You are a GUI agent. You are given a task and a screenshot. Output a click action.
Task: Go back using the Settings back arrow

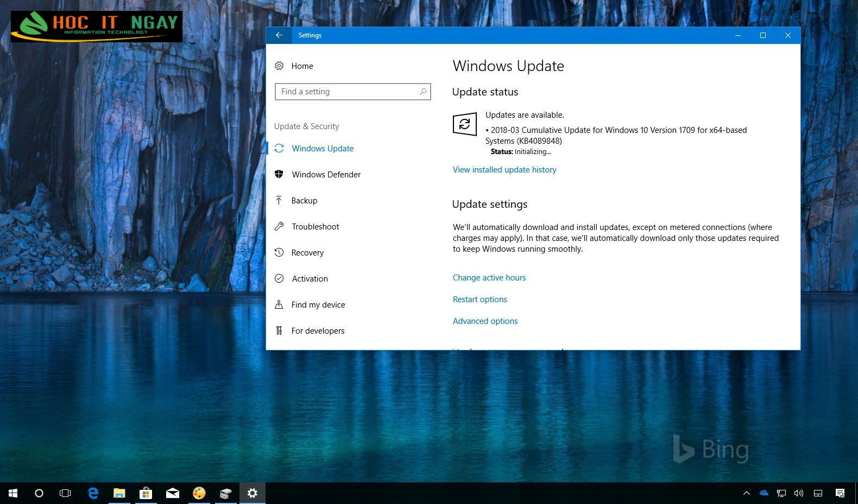[x=279, y=35]
